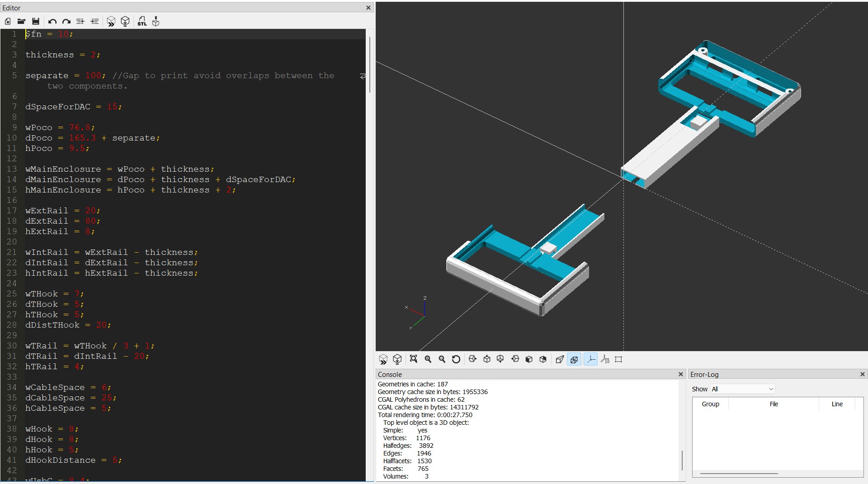
Task: Switch to bottom view
Action: click(500, 359)
